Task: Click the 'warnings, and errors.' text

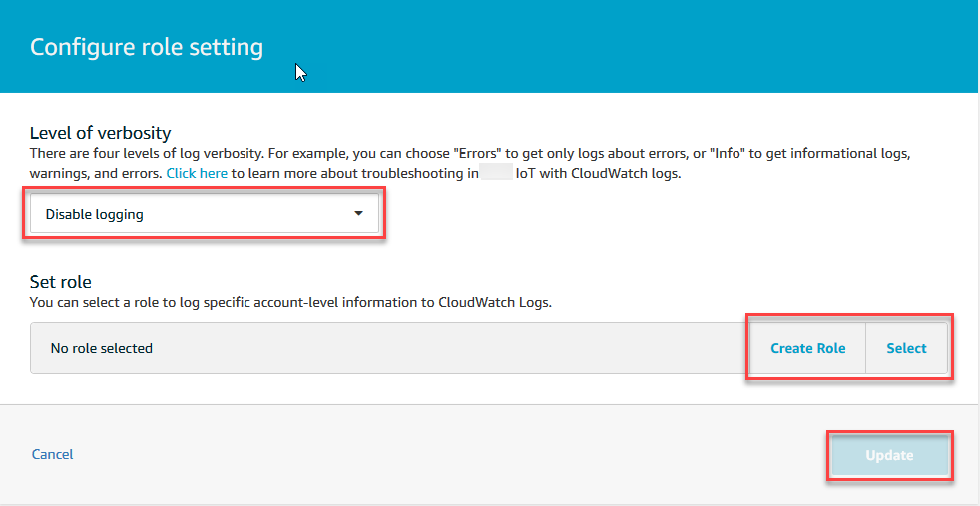Action: (96, 173)
